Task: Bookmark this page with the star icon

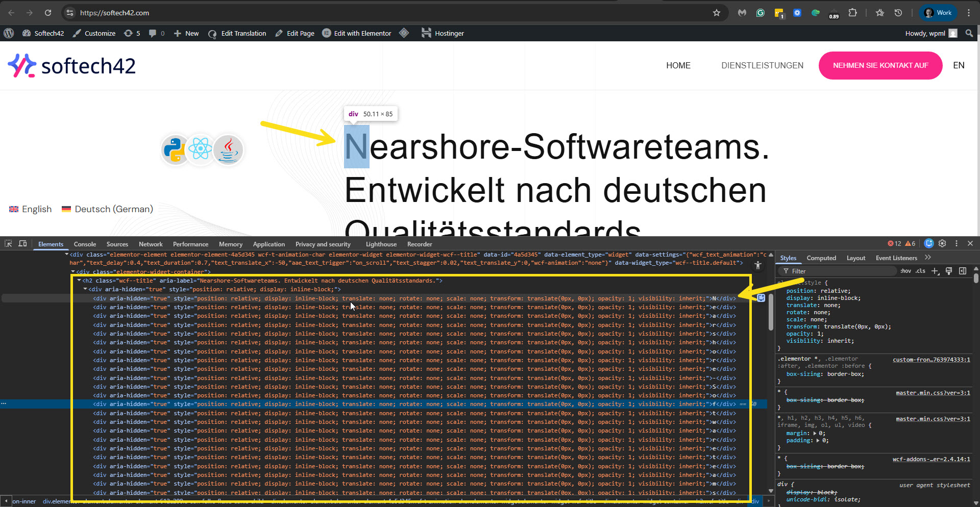Action: pos(717,13)
